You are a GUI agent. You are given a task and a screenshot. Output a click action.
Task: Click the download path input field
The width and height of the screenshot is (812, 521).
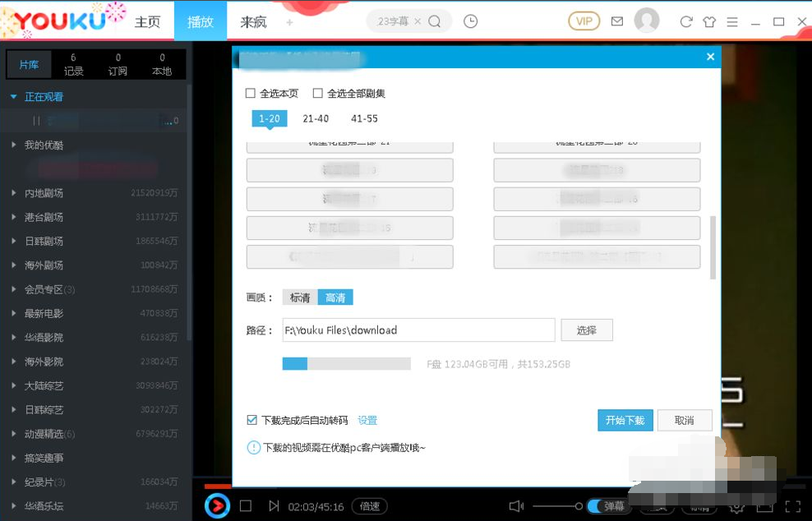click(418, 330)
